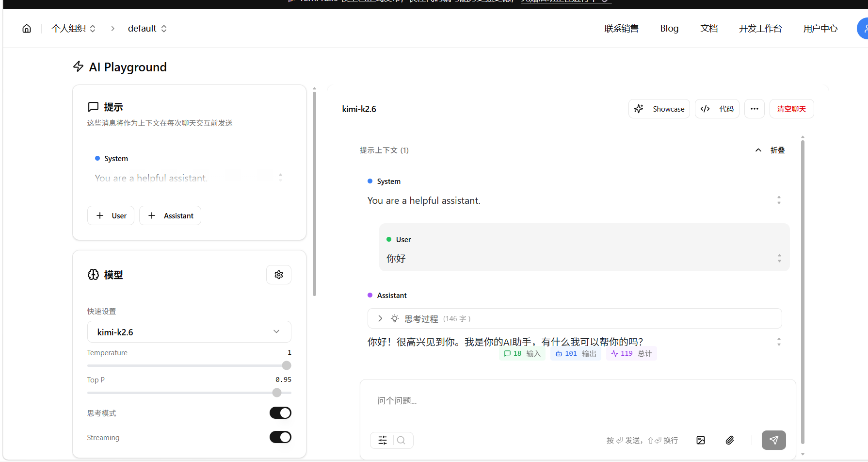The width and height of the screenshot is (868, 462).
Task: Click the chat area scrollbar
Action: coord(803,291)
